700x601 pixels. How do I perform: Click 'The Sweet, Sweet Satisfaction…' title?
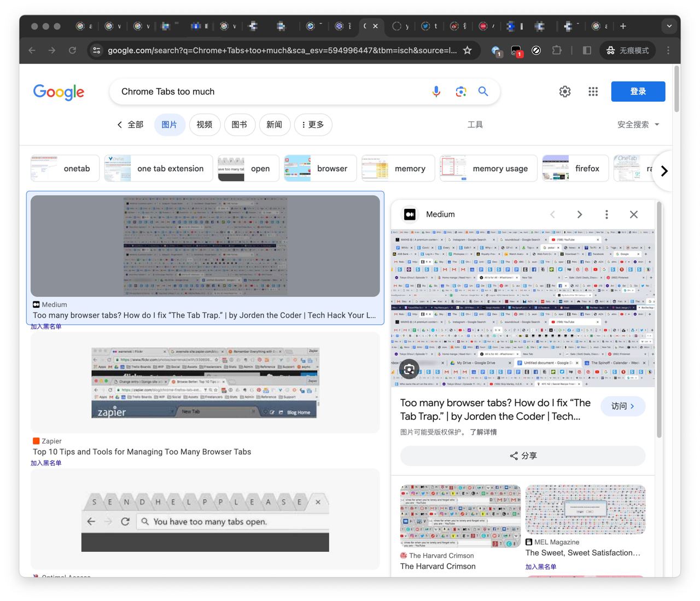pyautogui.click(x=583, y=553)
